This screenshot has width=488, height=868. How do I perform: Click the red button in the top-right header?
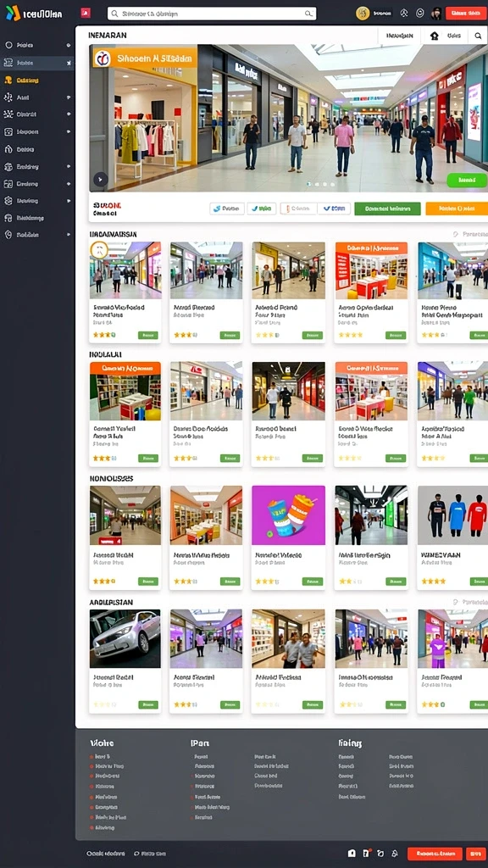click(x=466, y=14)
